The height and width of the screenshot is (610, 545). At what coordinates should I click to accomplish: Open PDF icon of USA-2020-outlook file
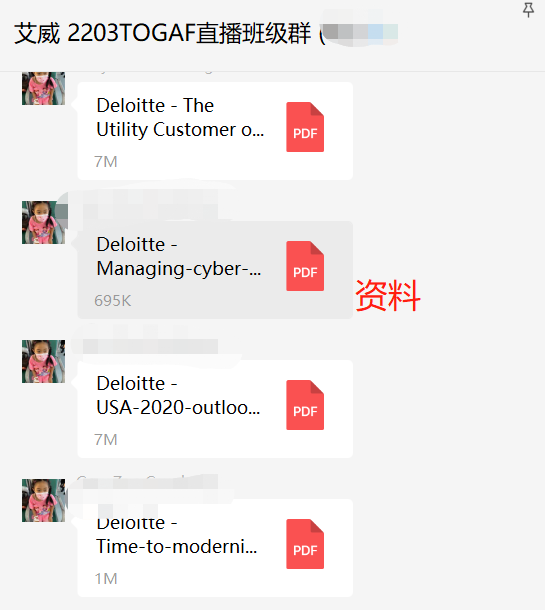[x=305, y=405]
